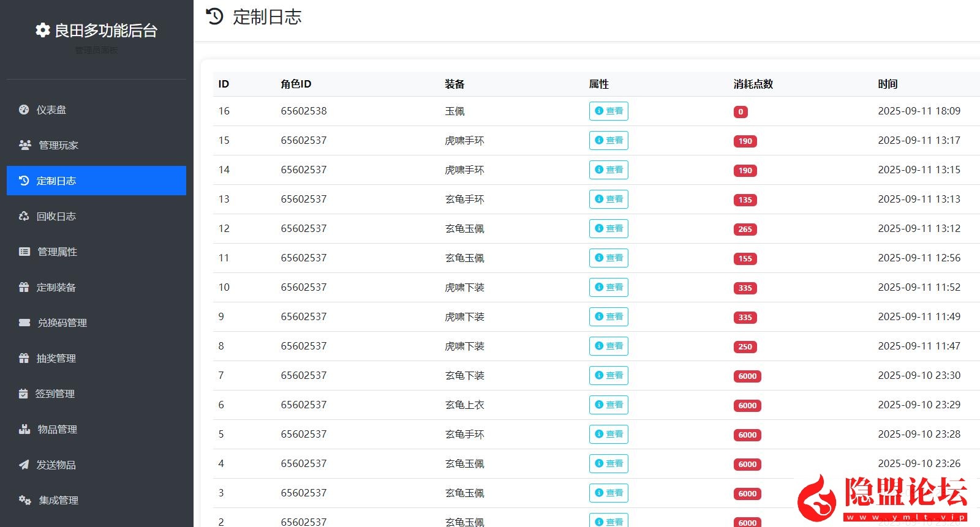980x527 pixels.
Task: Click the 回收日志 recycle icon
Action: coord(24,216)
